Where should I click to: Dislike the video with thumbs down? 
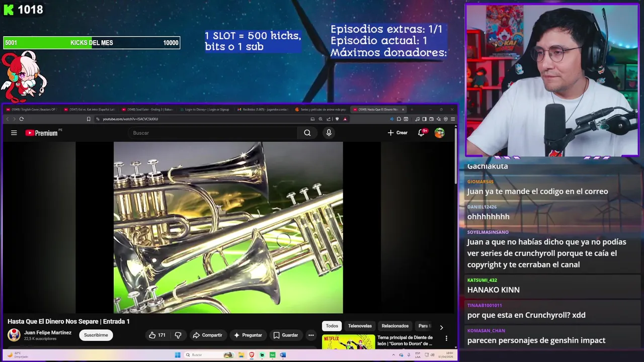point(178,335)
